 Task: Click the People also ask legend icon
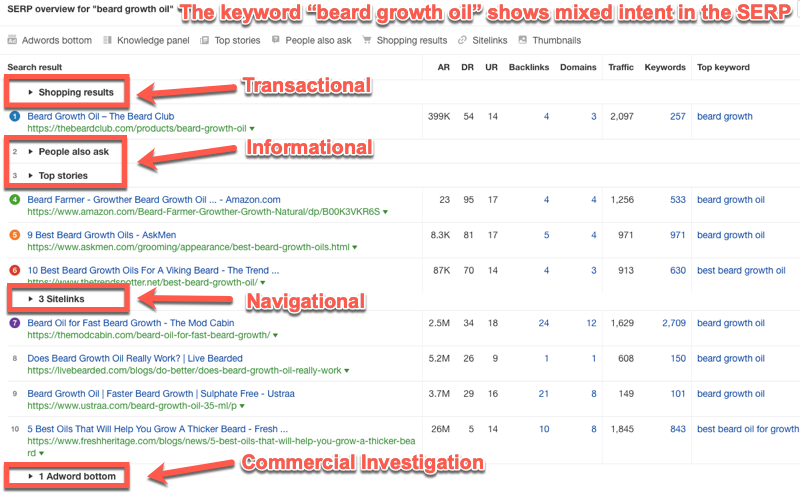(x=277, y=41)
